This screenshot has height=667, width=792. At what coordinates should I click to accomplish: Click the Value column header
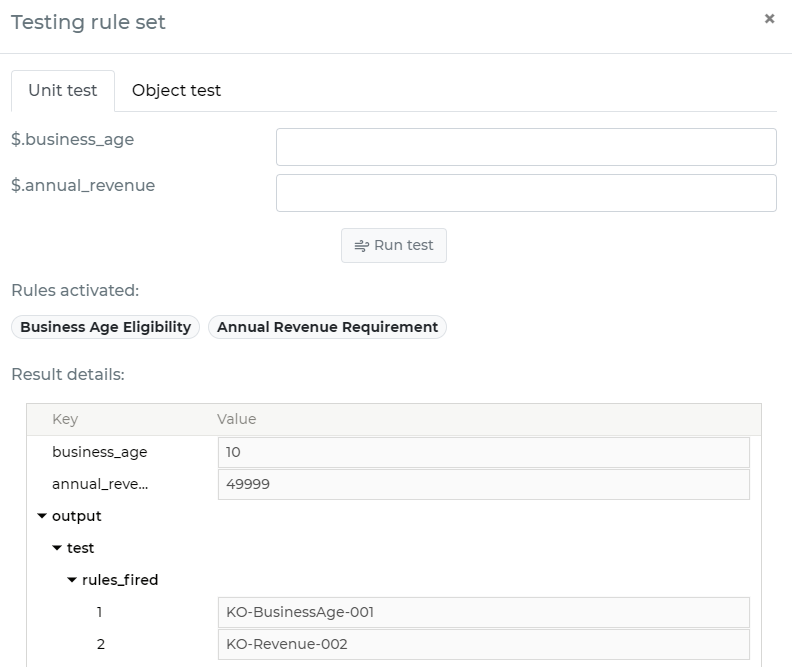236,419
